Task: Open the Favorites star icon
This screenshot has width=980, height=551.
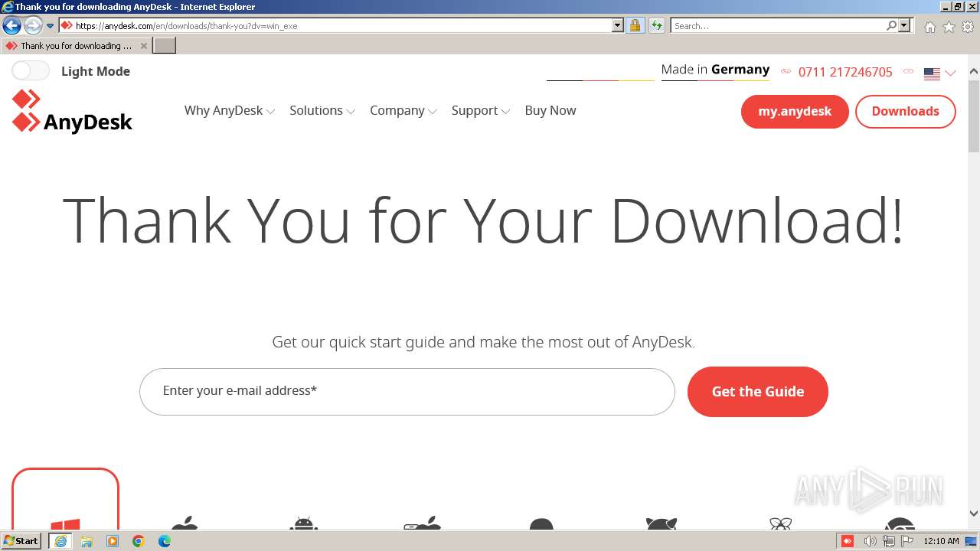Action: point(949,27)
